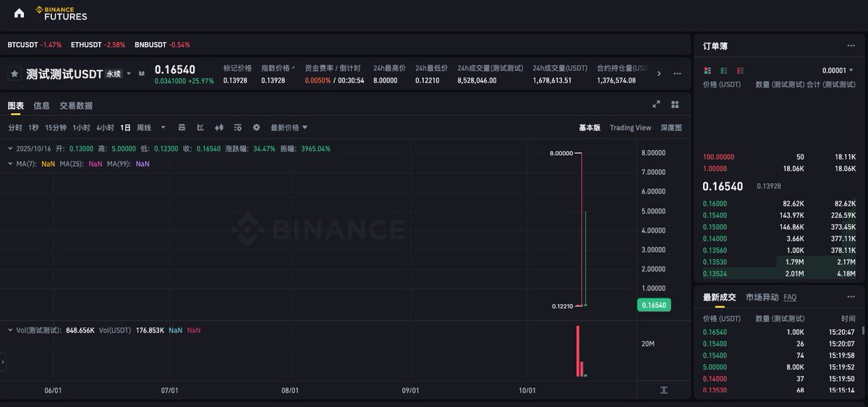Click the 100.00000 ask price row
The width and height of the screenshot is (868, 407).
pos(780,157)
